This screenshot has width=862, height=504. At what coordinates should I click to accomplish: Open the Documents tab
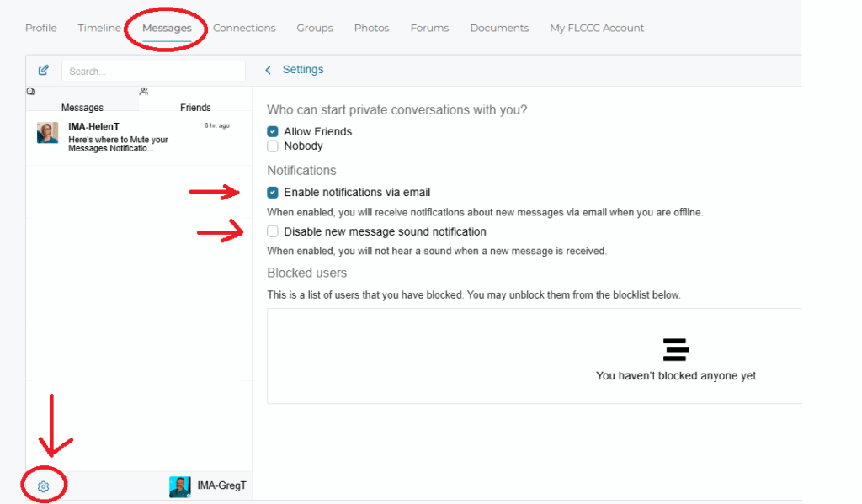499,28
